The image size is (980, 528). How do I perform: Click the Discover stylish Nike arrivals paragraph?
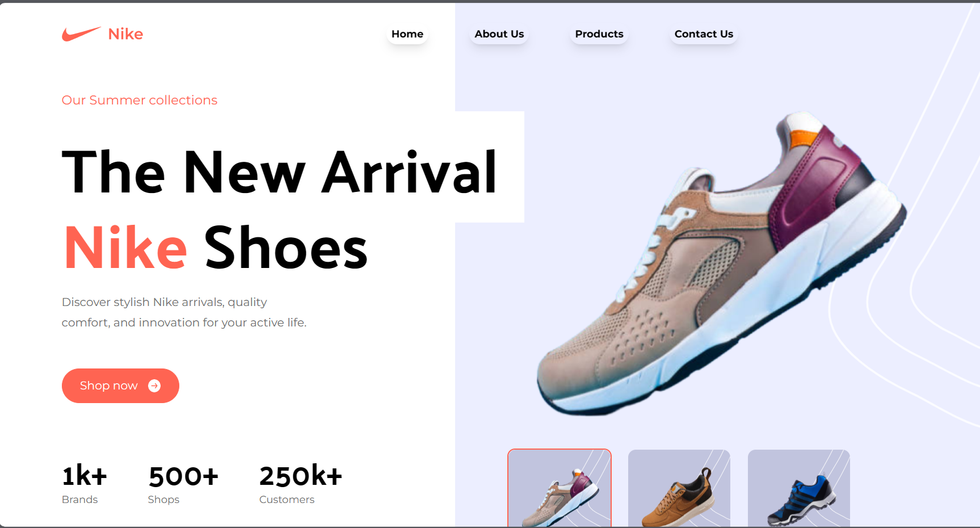pos(184,312)
